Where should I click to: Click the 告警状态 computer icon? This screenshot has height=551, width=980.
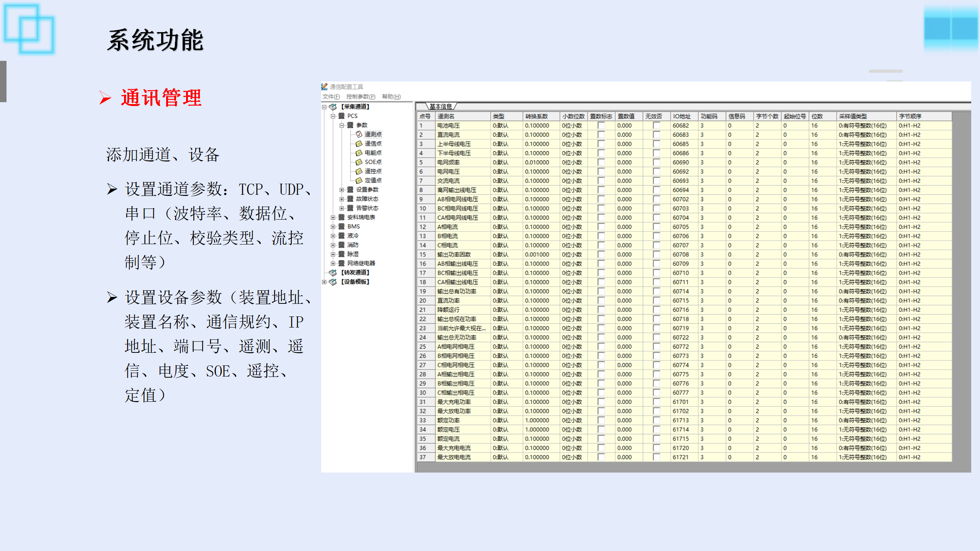point(350,208)
